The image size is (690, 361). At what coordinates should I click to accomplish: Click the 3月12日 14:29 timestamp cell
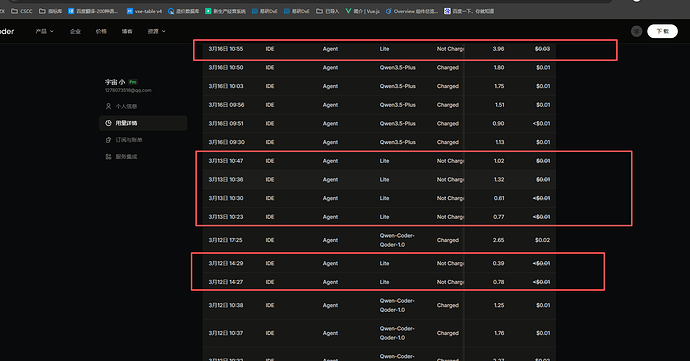pyautogui.click(x=226, y=263)
